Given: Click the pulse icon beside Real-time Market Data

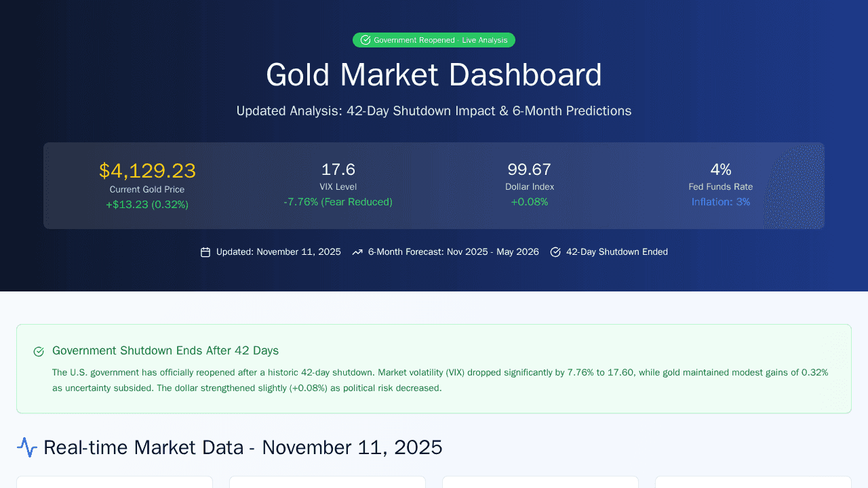Looking at the screenshot, I should click(27, 447).
